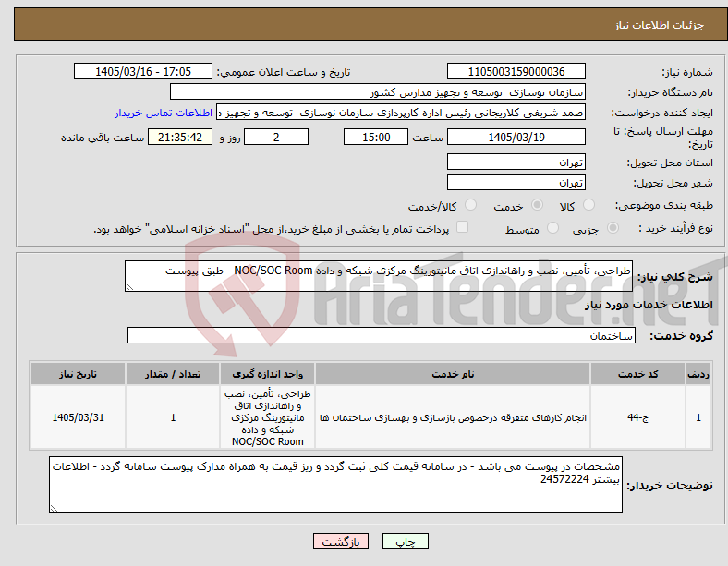The width and height of the screenshot is (728, 566).
Task: Click the توضیحات خریدار label
Action: pyautogui.click(x=670, y=486)
